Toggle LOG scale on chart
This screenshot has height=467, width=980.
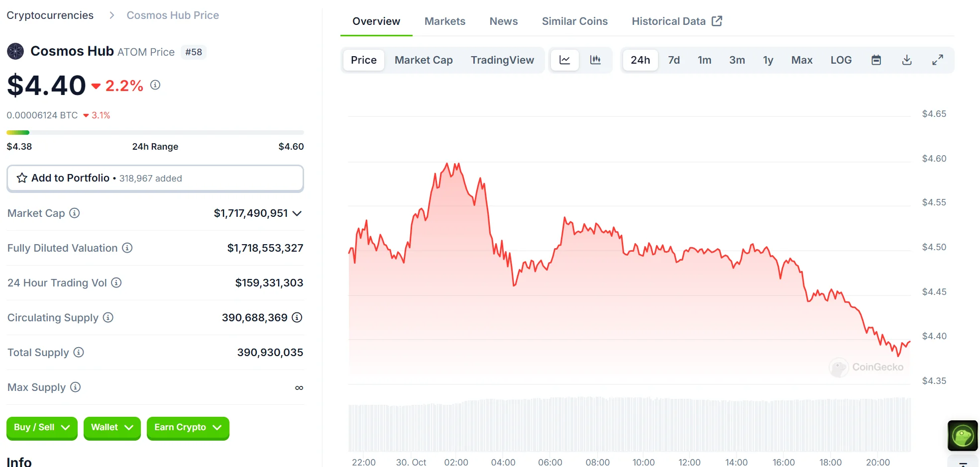coord(841,60)
